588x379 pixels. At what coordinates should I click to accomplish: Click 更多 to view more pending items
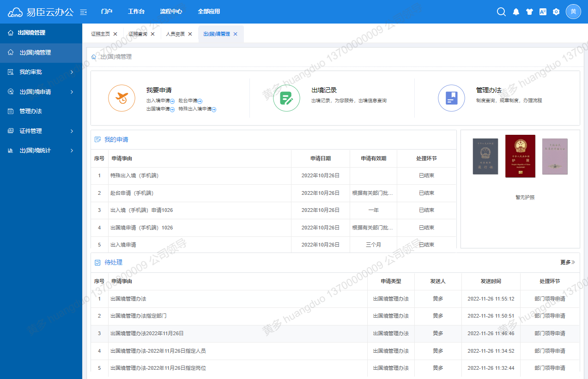(568, 262)
